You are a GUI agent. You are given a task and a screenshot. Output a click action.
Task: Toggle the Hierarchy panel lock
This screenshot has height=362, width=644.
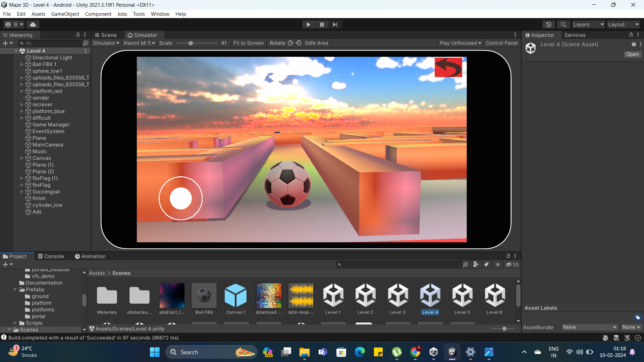[78, 35]
